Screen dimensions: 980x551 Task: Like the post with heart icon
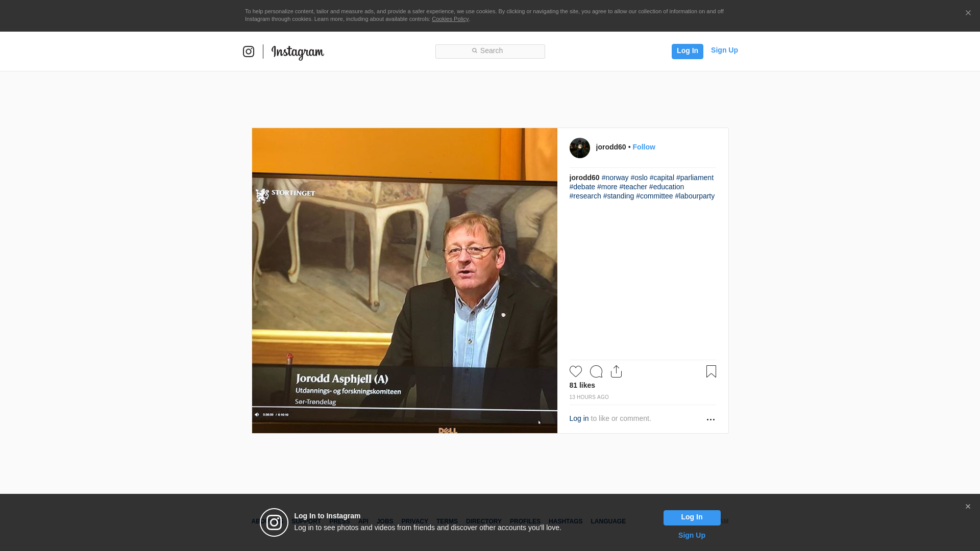coord(576,371)
